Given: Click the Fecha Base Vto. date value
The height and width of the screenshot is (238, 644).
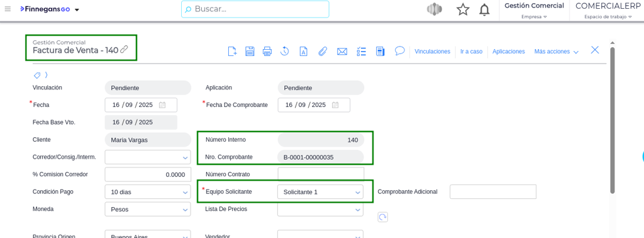Looking at the screenshot, I should point(141,122).
